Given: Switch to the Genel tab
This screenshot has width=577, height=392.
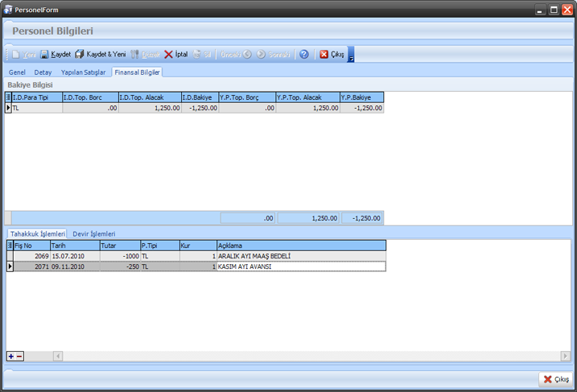Looking at the screenshot, I should coord(17,72).
